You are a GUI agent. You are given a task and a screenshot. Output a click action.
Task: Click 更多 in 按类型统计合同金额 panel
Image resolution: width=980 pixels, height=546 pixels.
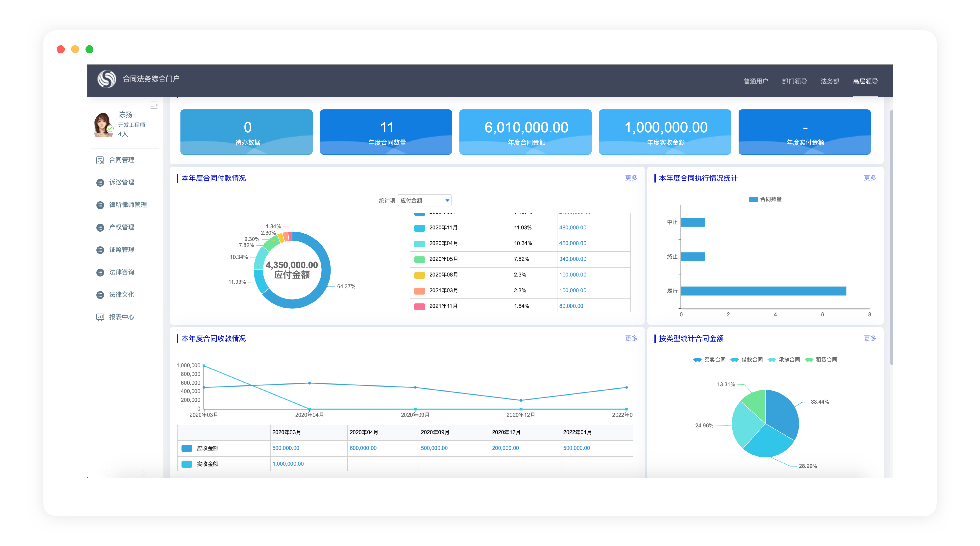pyautogui.click(x=870, y=339)
